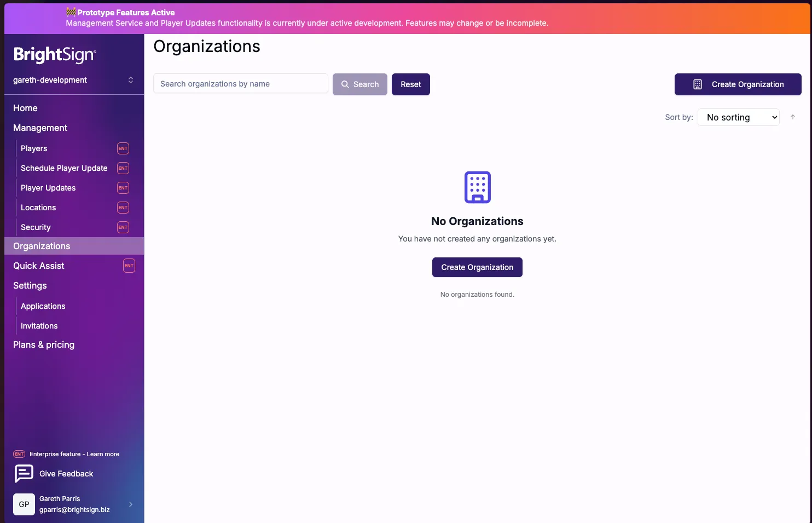Open Invitations under Settings
Image resolution: width=812 pixels, height=523 pixels.
pos(39,326)
